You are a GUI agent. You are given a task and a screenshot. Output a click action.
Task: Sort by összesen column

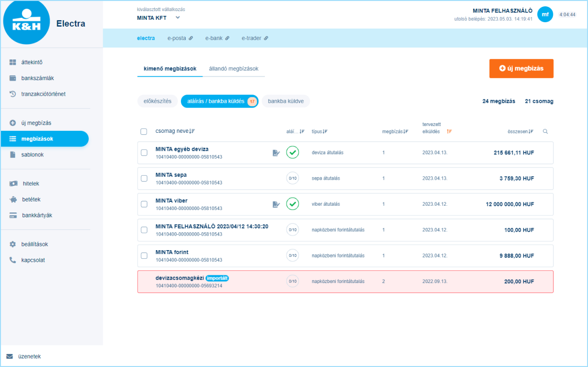click(x=520, y=131)
